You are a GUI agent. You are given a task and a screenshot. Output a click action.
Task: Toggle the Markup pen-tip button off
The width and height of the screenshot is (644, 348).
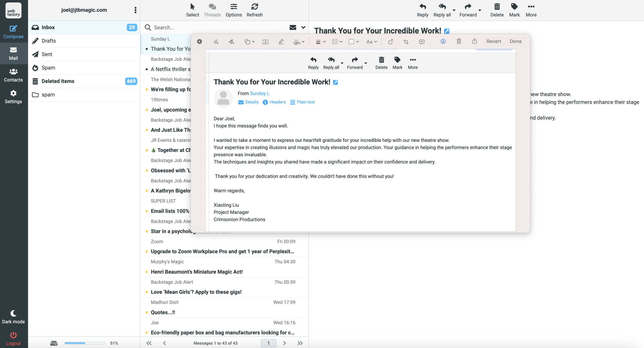(443, 41)
